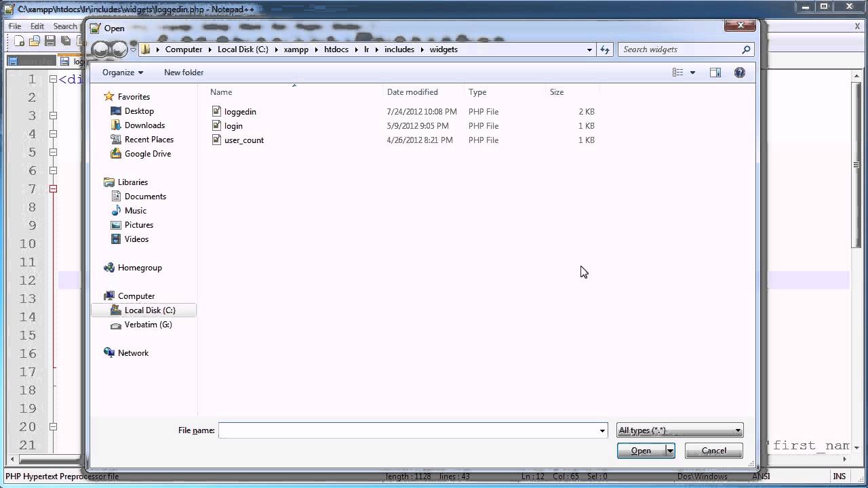This screenshot has height=488, width=868.
Task: Refresh the widgets folder listing
Action: click(x=605, y=49)
